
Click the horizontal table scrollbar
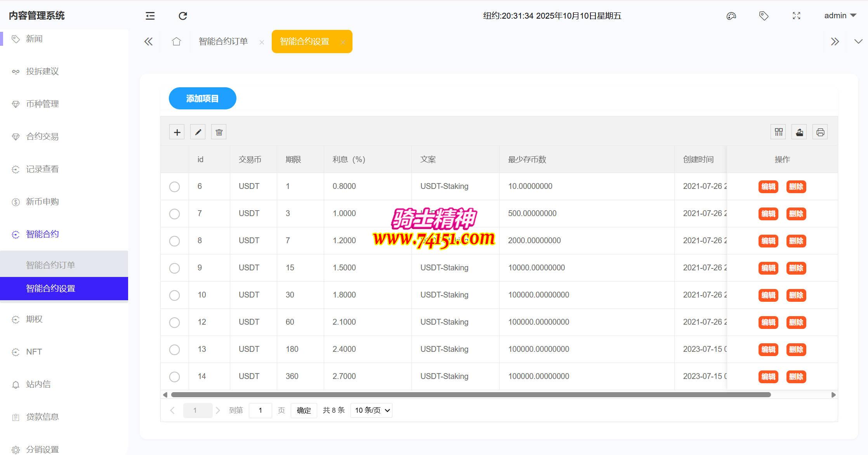(x=470, y=395)
